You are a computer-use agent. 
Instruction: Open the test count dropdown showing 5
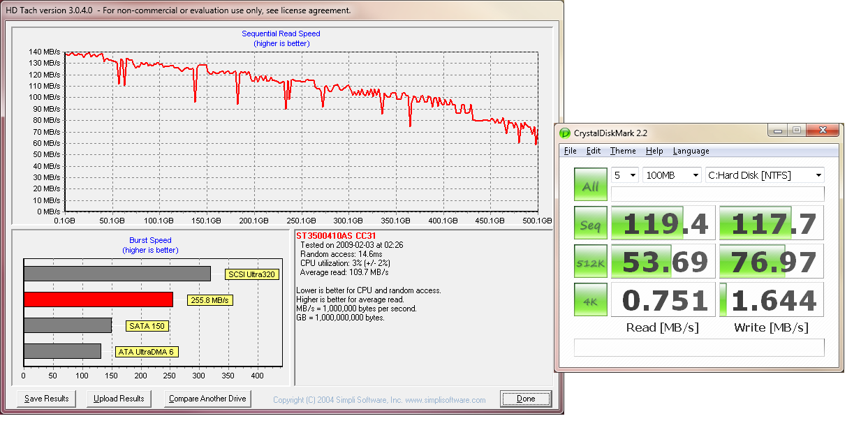625,175
